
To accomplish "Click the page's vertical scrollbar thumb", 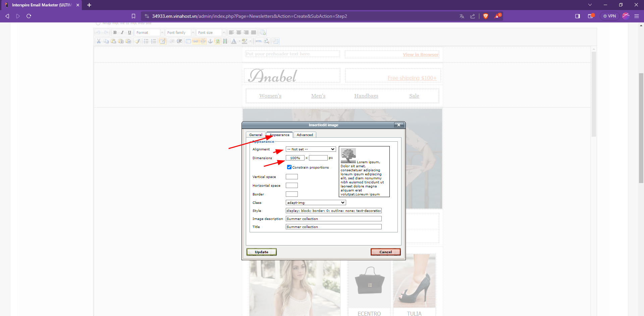I will pos(641,128).
